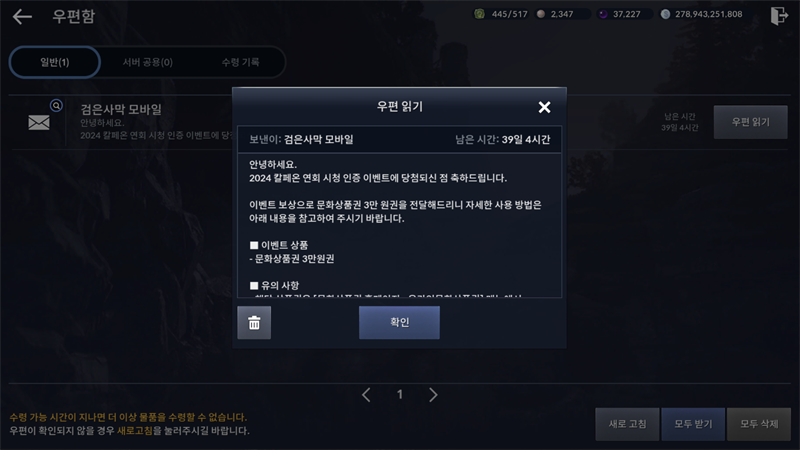Screen dimensions: 800x450
Task: Delete all mail with 모두 삭제
Action: (759, 424)
